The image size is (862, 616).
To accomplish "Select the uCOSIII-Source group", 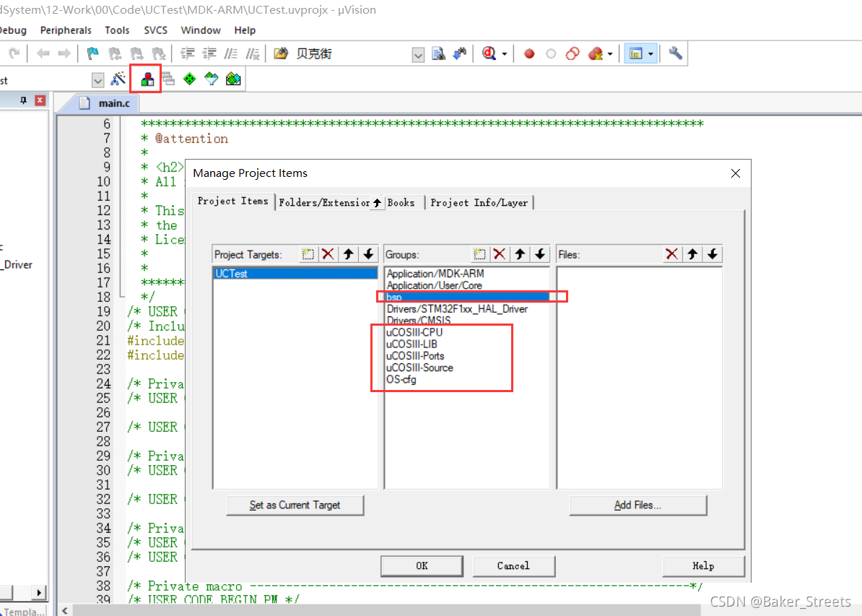I will 419,368.
